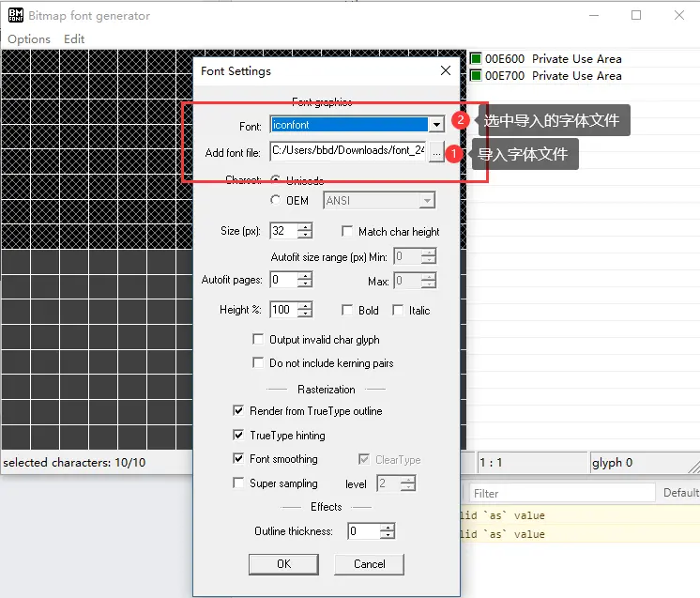The image size is (700, 598).
Task: Close the Bitmap font generator window
Action: click(x=679, y=15)
